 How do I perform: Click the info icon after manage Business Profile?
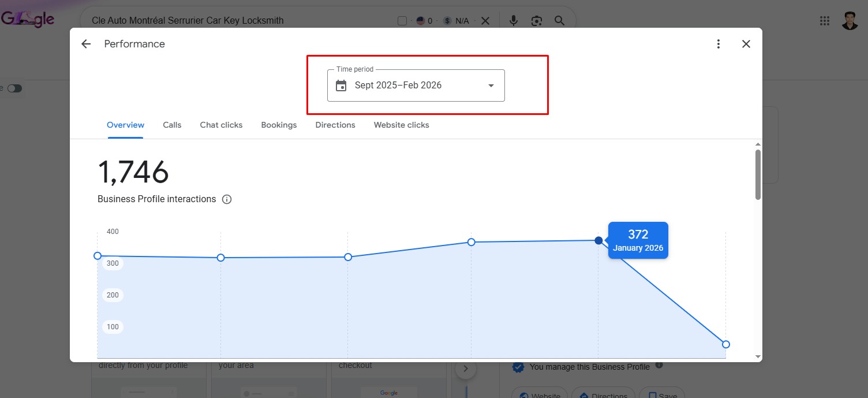[x=659, y=365]
